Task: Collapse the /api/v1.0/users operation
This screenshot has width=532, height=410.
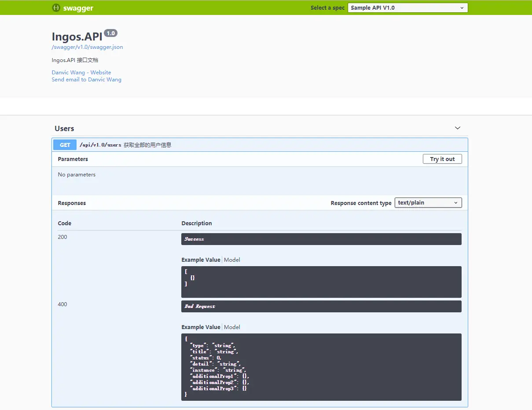Action: (x=260, y=145)
